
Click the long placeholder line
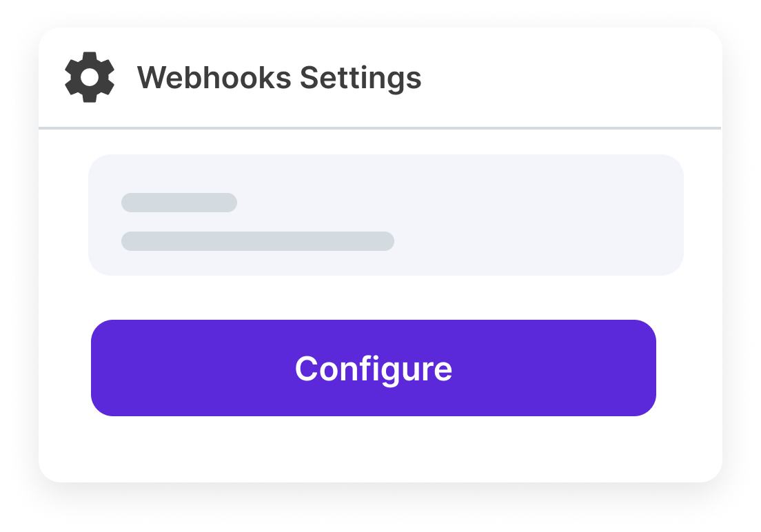pyautogui.click(x=258, y=241)
